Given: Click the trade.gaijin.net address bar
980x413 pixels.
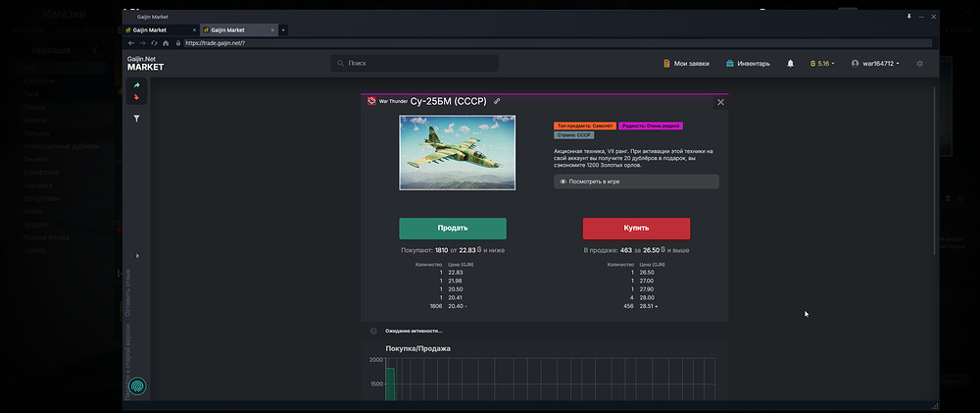Looking at the screenshot, I should [x=557, y=43].
